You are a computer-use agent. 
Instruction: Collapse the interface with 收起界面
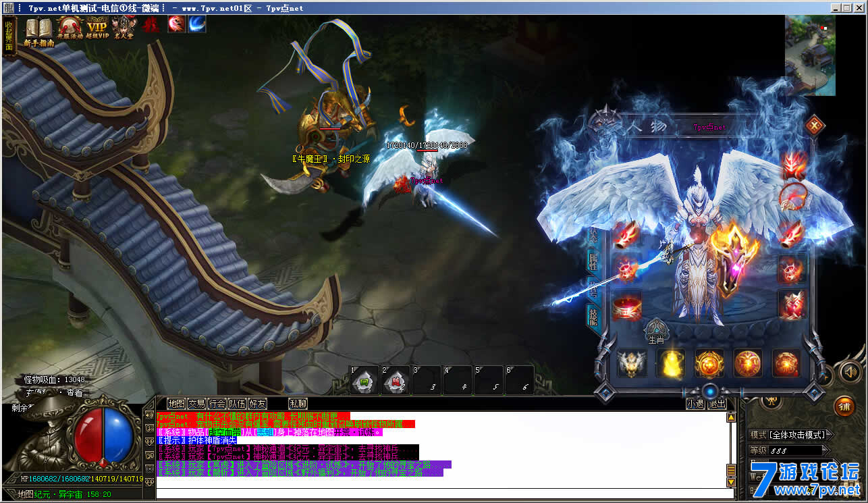[x=9, y=36]
